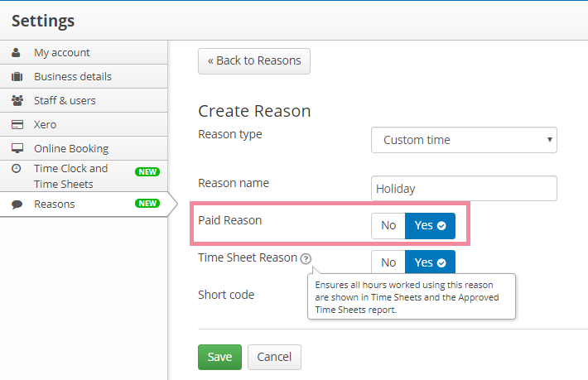Image resolution: width=588 pixels, height=380 pixels.
Task: Set Time Sheet Reason to Yes
Action: (x=430, y=262)
